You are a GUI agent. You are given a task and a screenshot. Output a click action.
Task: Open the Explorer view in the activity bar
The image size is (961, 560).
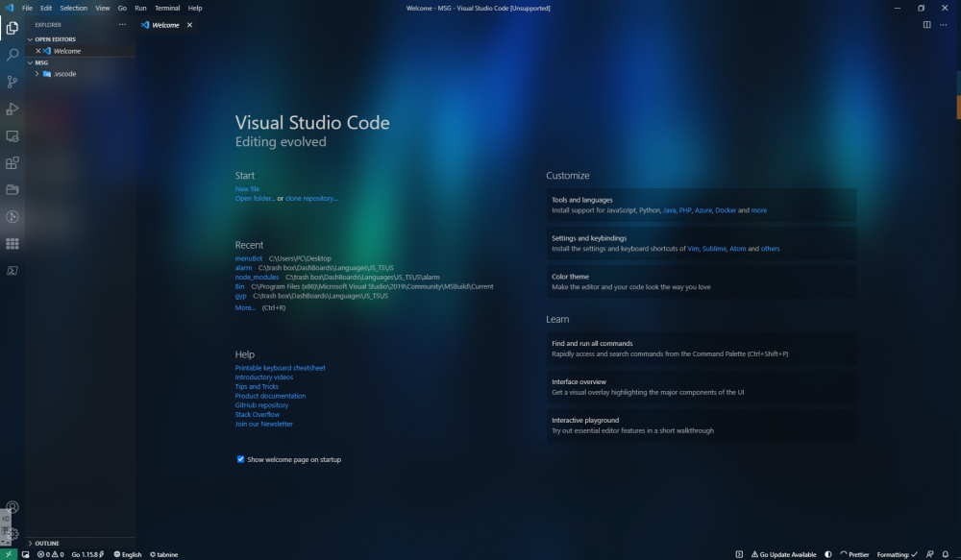tap(12, 28)
